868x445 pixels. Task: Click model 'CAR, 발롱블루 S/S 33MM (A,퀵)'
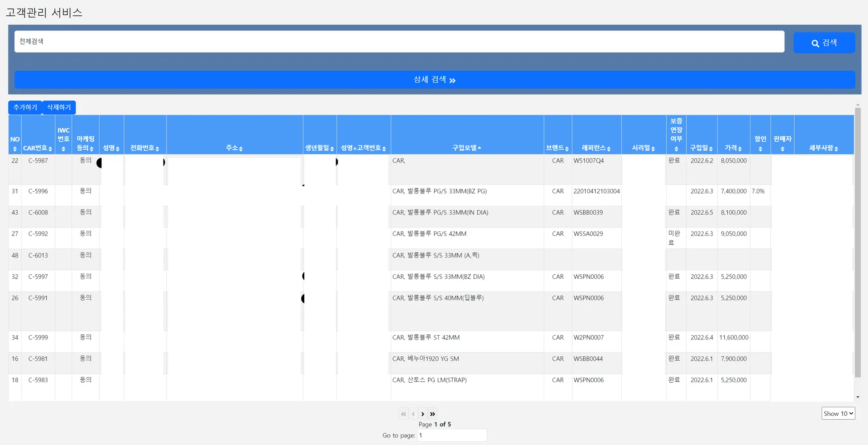pyautogui.click(x=436, y=255)
